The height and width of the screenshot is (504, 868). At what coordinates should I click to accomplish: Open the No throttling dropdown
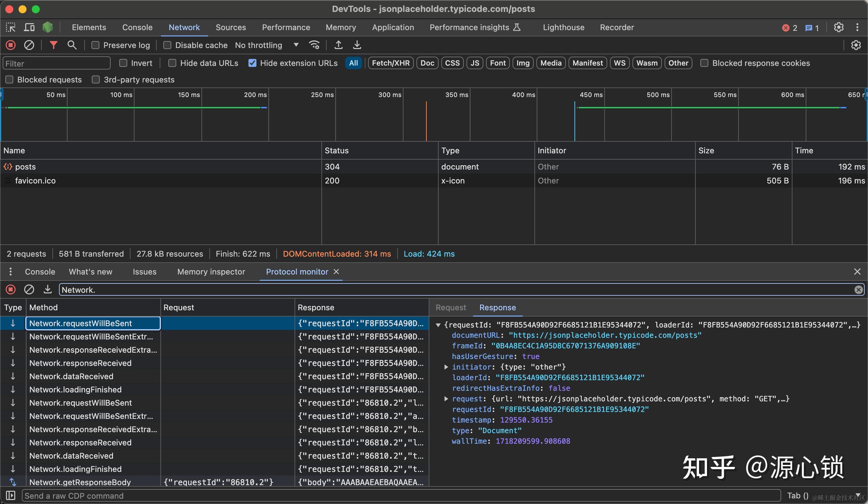[x=267, y=45]
